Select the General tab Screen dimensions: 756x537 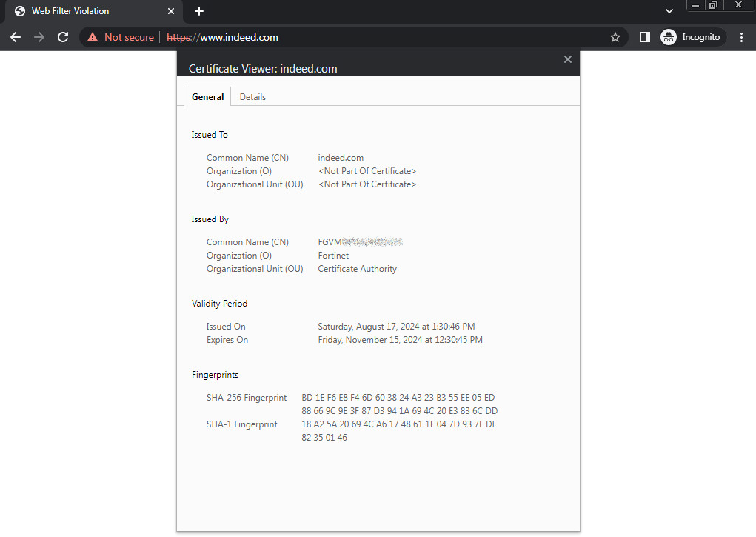[x=207, y=96]
